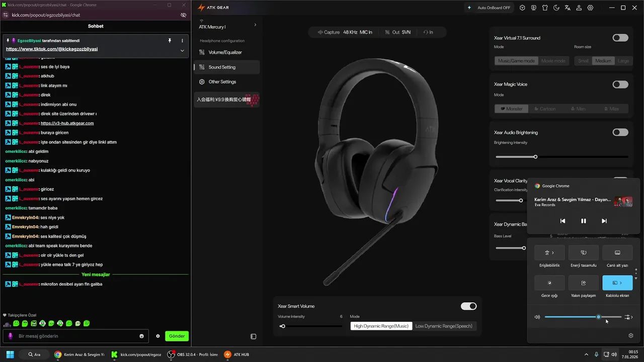Open the cube icon in ATK Hub header
This screenshot has height=362, width=644.
click(x=522, y=8)
